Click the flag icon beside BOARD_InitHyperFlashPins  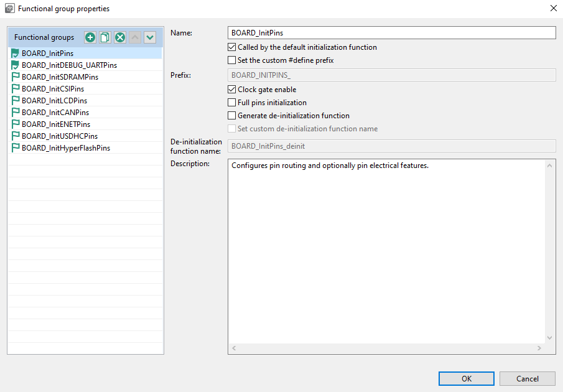15,148
